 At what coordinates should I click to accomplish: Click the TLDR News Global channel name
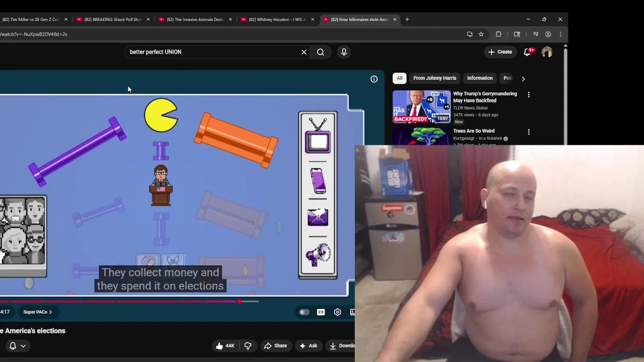point(470,108)
